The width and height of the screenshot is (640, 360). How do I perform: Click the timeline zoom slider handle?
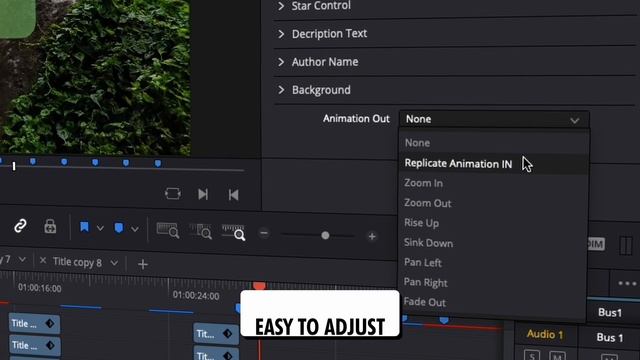(x=325, y=236)
